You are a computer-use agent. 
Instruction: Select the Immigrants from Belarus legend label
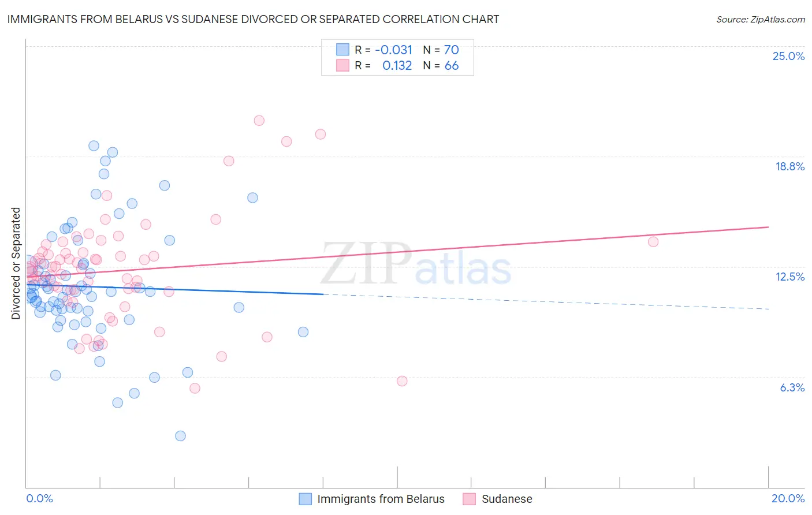[381, 499]
